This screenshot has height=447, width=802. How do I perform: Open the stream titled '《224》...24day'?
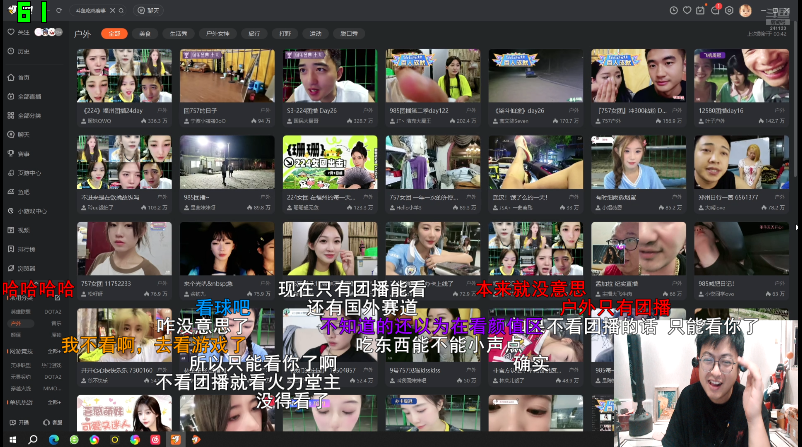(124, 87)
